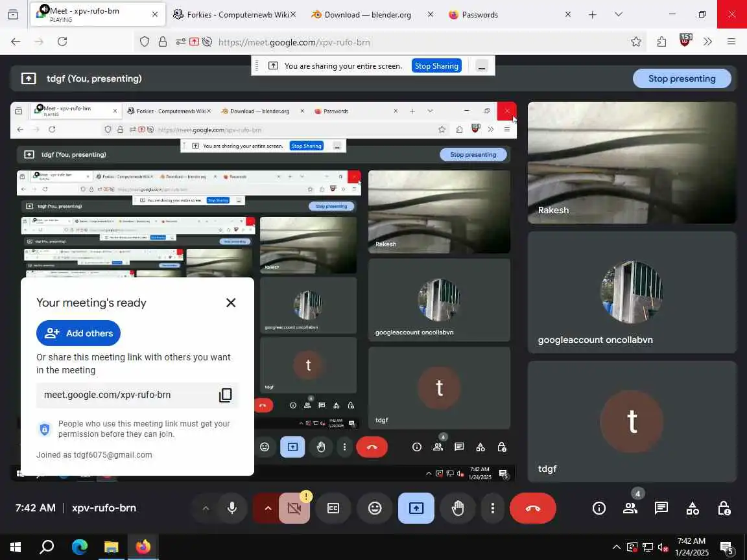The height and width of the screenshot is (560, 747).
Task: Bookmark this page with the star
Action: 636,42
